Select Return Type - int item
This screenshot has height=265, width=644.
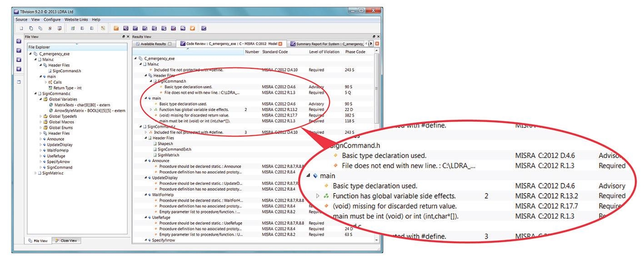pyautogui.click(x=67, y=88)
